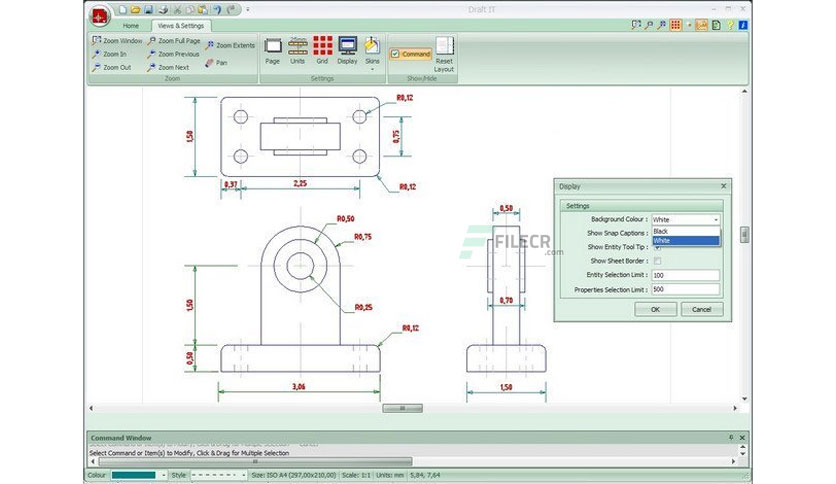Viewport: 836px width, 484px height.
Task: Open Units settings
Action: (x=298, y=51)
